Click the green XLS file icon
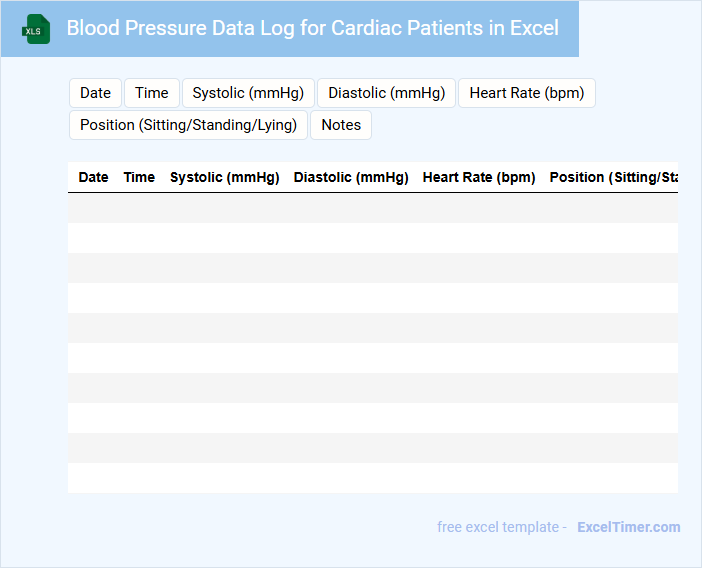Image resolution: width=702 pixels, height=568 pixels. coord(37,29)
